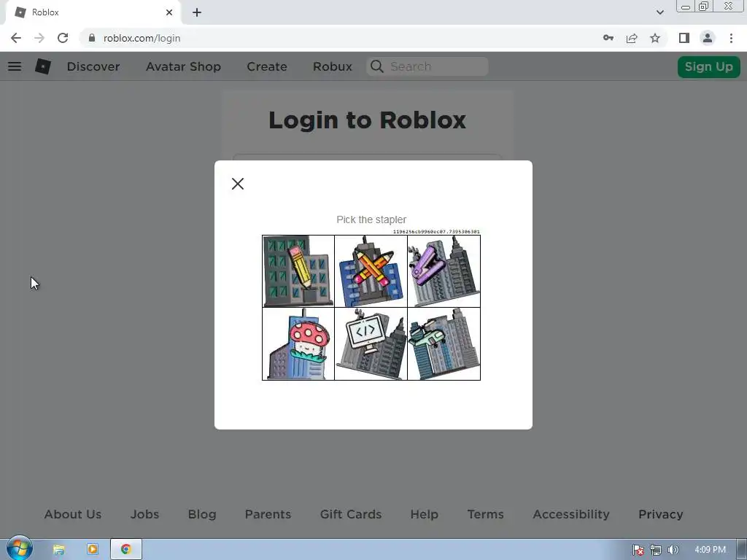
Task: Select the helicopter image tile
Action: 444,344
